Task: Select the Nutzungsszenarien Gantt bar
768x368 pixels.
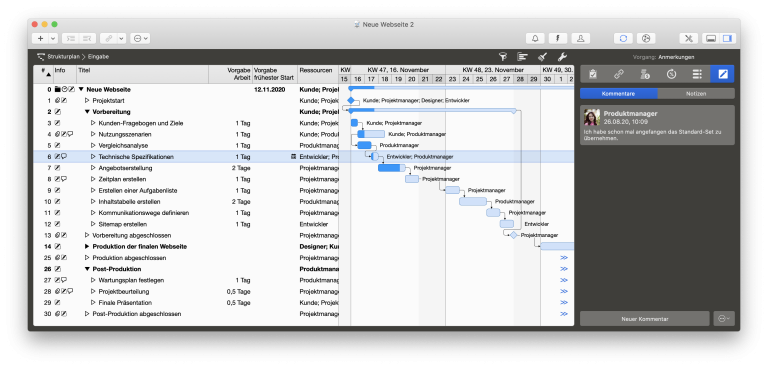Action: click(x=371, y=134)
